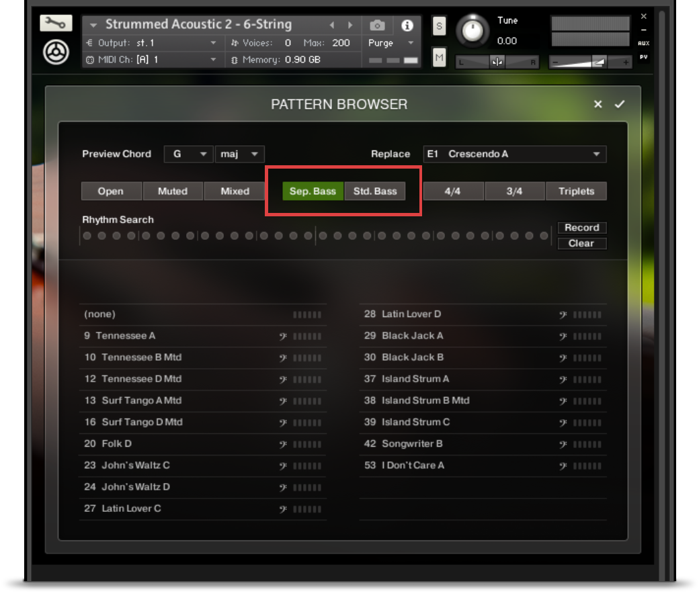Filter patterns by 3/4 time
This screenshot has height=616, width=699.
514,191
